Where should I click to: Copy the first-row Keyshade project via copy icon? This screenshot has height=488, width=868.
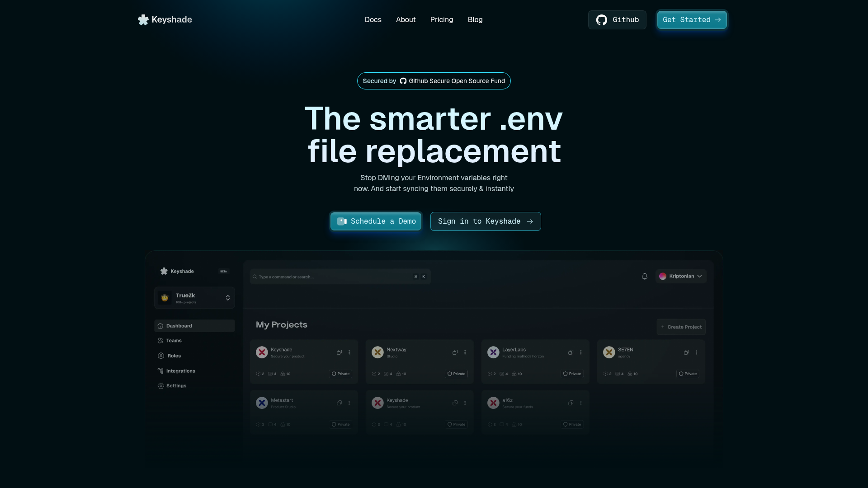(339, 352)
